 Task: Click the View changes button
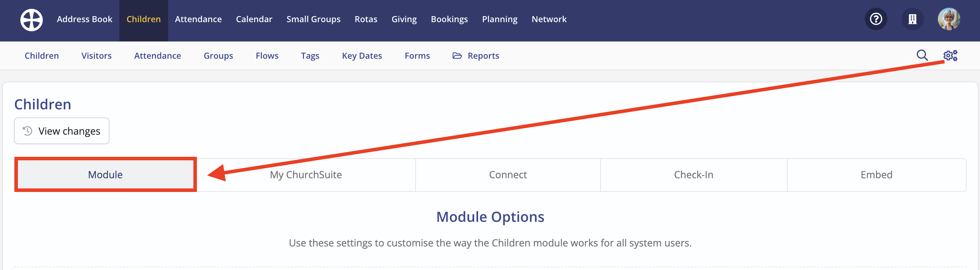point(62,131)
